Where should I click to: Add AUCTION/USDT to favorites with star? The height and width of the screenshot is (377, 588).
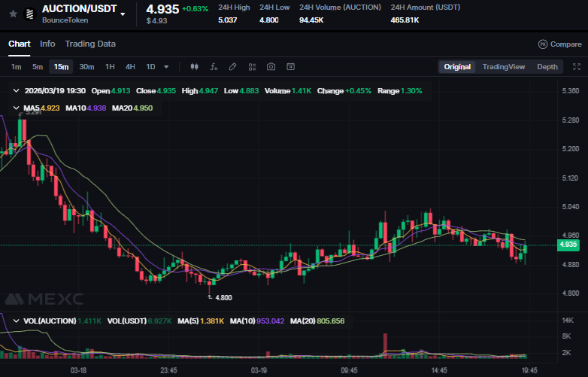[x=13, y=14]
